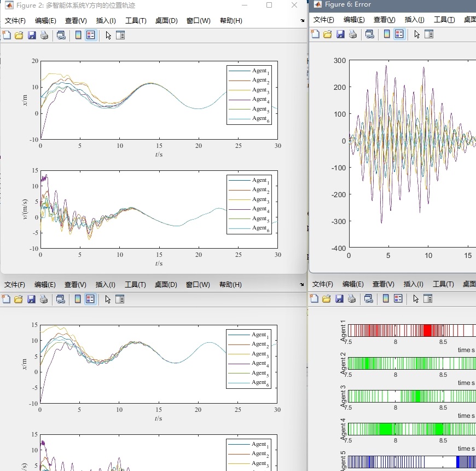Open file icon in Figure 2 toolbar
476x471 pixels.
tap(19, 35)
